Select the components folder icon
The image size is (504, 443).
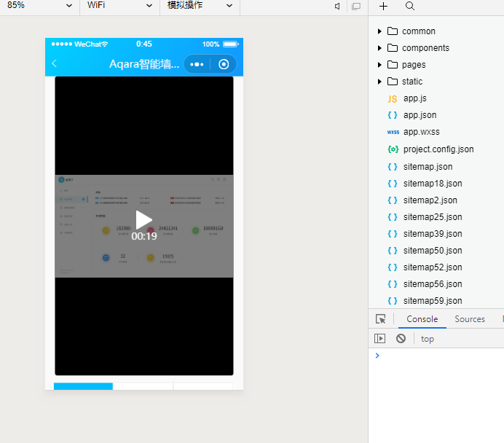(x=393, y=47)
